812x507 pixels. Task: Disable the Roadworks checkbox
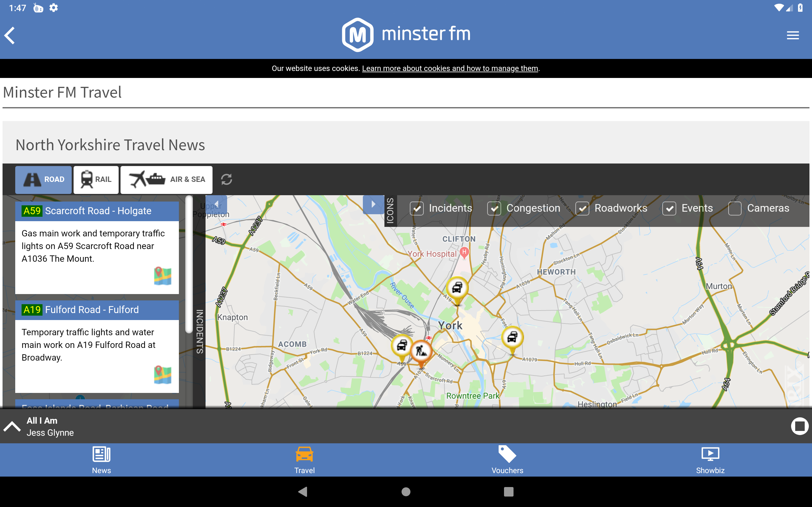(x=582, y=208)
